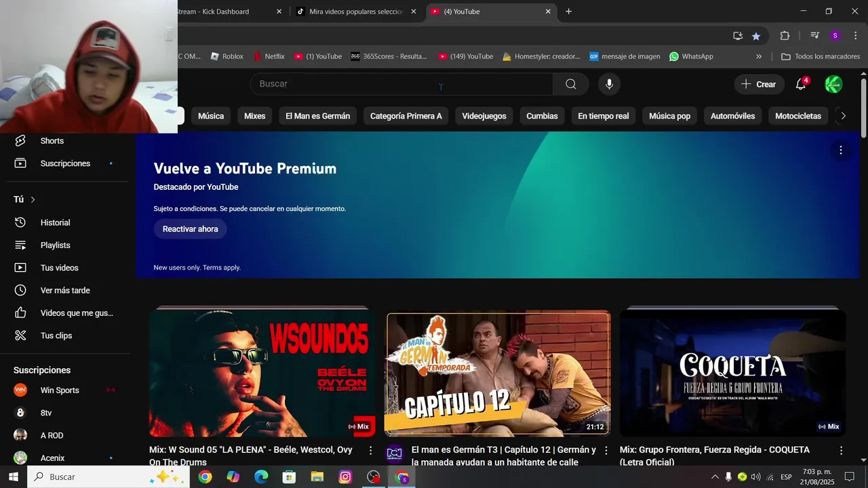
Task: Click the Windows Start button
Action: (13, 477)
